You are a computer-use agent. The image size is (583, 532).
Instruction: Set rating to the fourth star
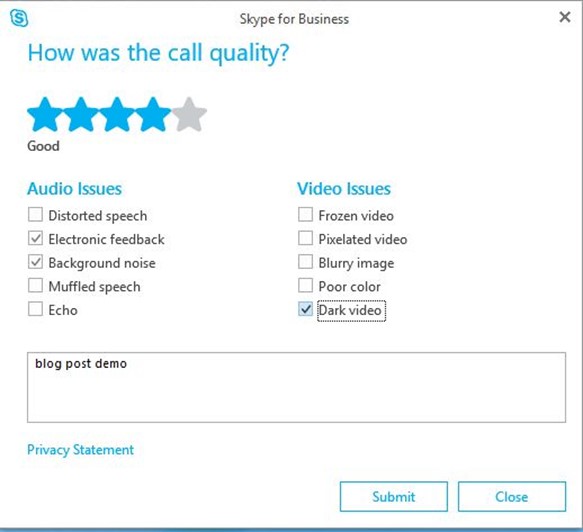(x=153, y=115)
